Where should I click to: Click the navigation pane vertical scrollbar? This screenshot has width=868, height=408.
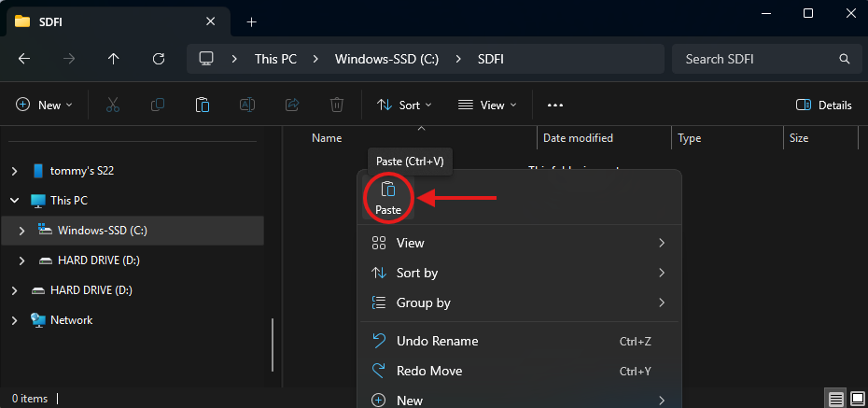(273, 345)
